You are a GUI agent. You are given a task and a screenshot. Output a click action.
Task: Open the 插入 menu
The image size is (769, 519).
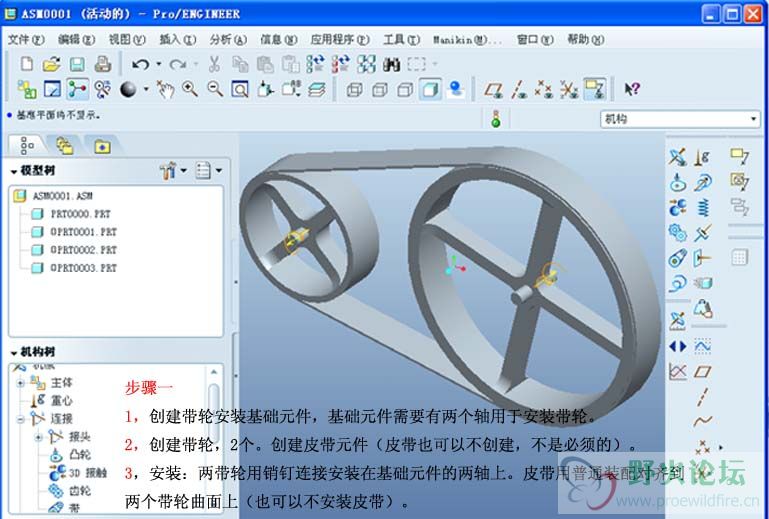point(178,39)
